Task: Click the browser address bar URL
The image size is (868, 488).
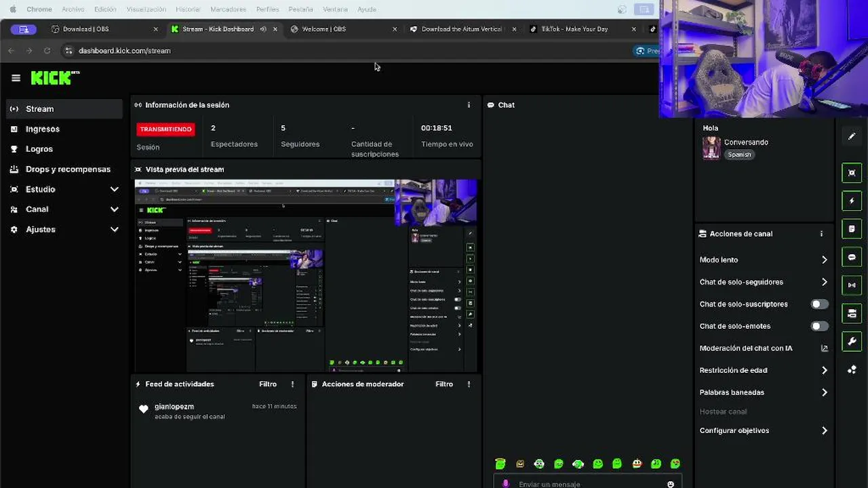Action: point(124,51)
